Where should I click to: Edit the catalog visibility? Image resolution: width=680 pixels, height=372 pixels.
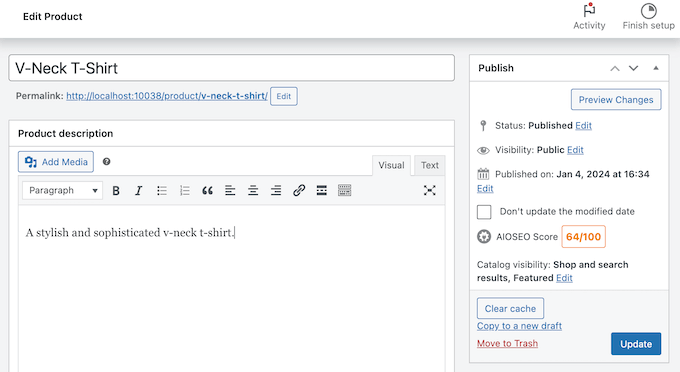564,278
